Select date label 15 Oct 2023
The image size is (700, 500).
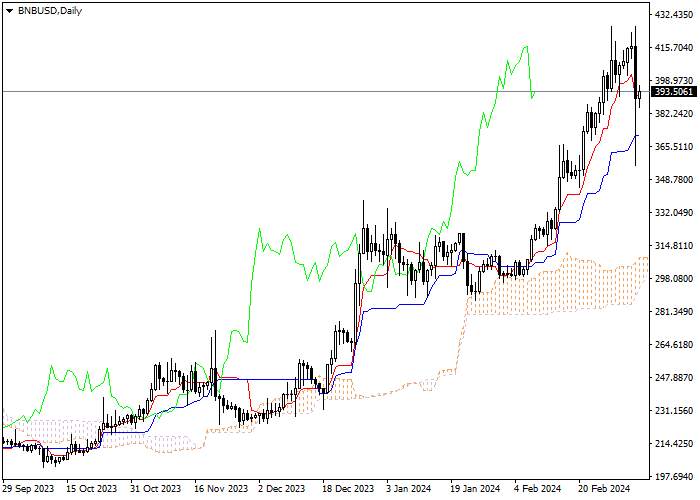(x=92, y=489)
